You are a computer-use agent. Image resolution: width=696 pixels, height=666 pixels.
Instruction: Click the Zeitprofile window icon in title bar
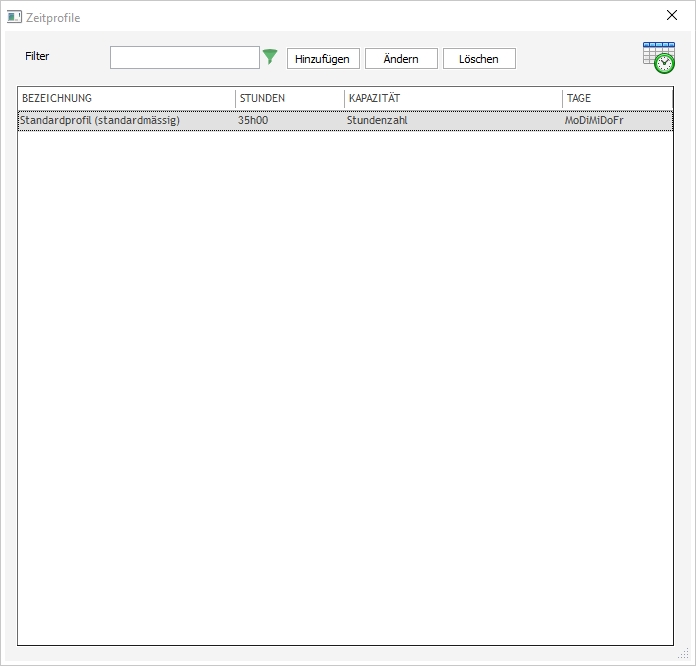(x=15, y=17)
